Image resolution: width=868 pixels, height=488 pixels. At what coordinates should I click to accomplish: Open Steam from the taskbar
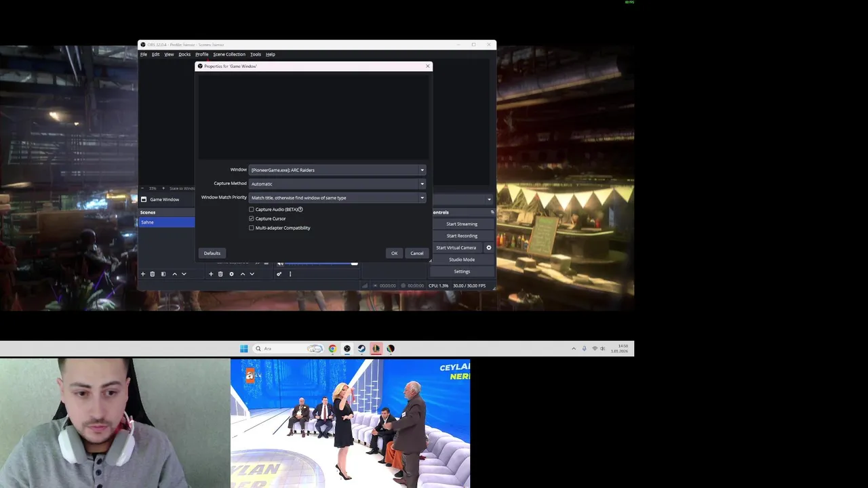(361, 348)
